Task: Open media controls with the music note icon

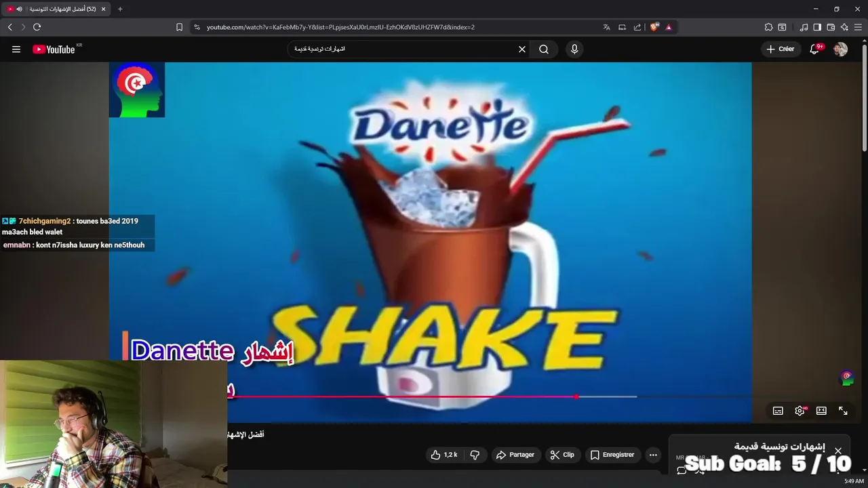Action: [804, 27]
